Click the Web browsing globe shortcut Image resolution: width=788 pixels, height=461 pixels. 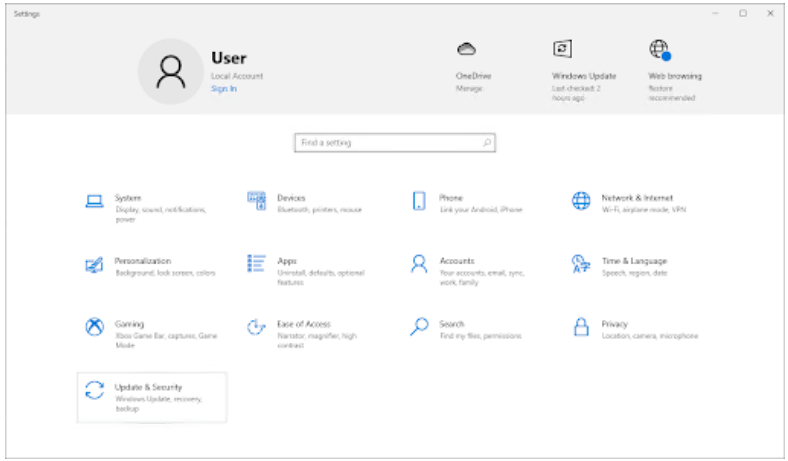coord(659,49)
